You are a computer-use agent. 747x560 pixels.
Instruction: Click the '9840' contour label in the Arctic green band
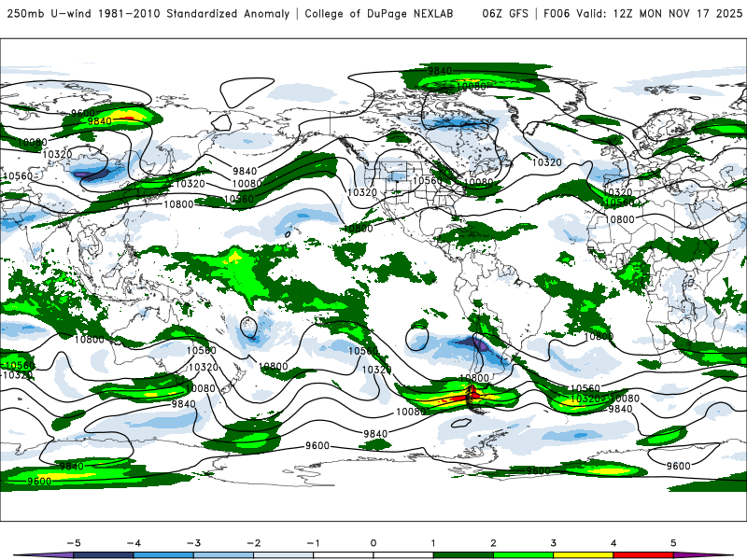point(440,71)
